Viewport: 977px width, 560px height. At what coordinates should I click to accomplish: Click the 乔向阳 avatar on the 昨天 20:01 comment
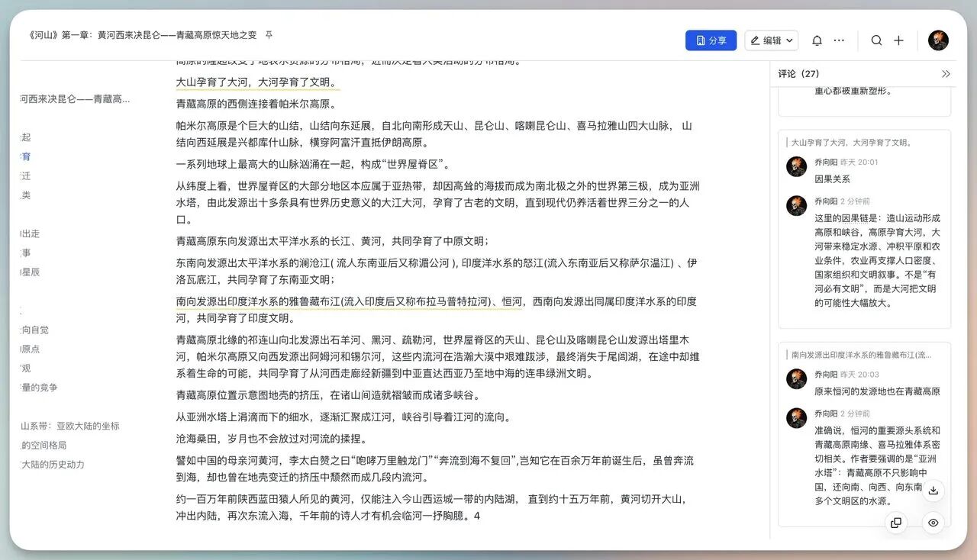(x=797, y=166)
